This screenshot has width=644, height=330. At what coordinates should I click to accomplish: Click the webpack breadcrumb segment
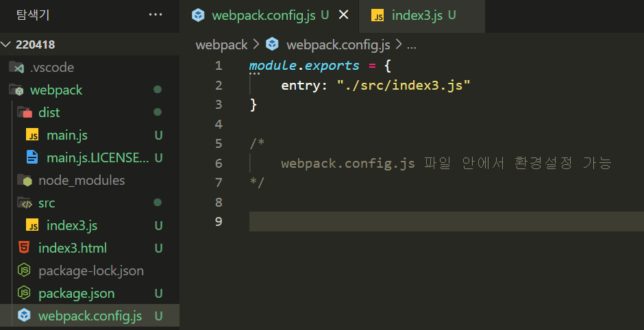(x=222, y=45)
